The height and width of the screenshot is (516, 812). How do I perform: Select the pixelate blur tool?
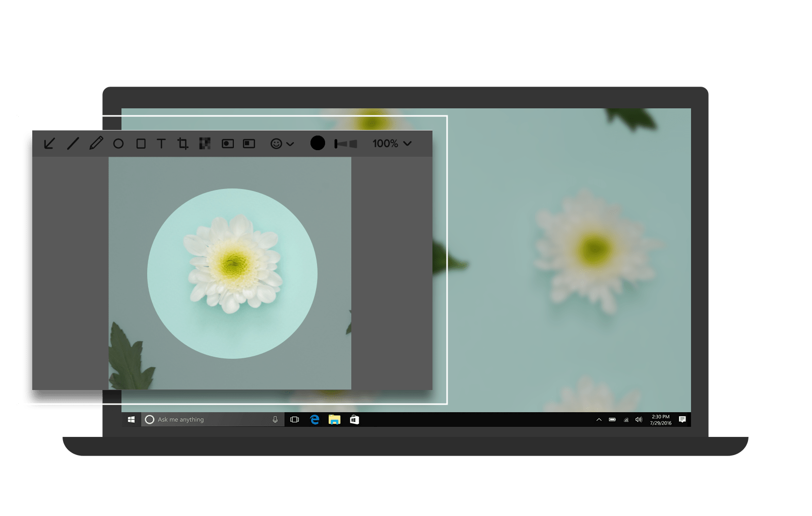coord(206,144)
